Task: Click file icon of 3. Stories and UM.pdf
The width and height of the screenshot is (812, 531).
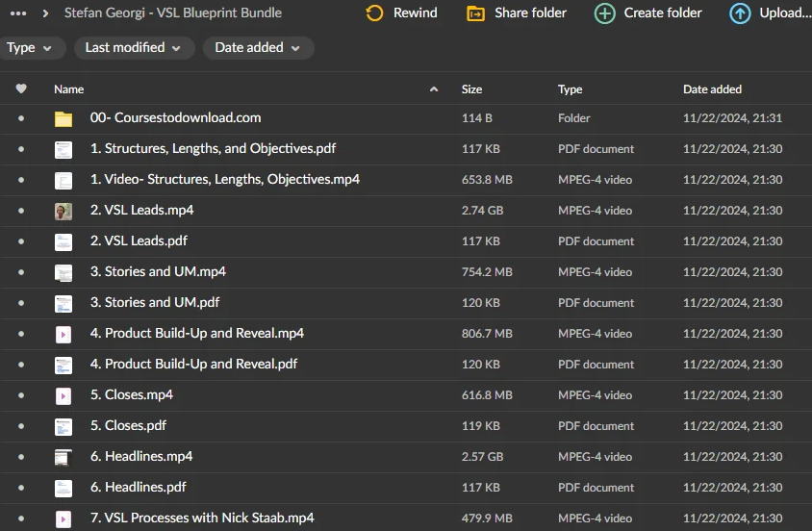Action: [63, 303]
